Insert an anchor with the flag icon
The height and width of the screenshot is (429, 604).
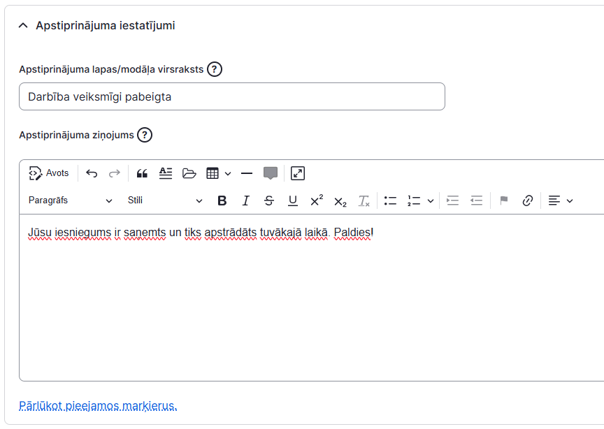503,201
